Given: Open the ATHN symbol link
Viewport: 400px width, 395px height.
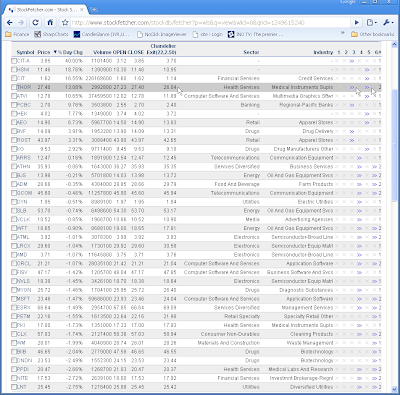Looking at the screenshot, I should (23, 167).
